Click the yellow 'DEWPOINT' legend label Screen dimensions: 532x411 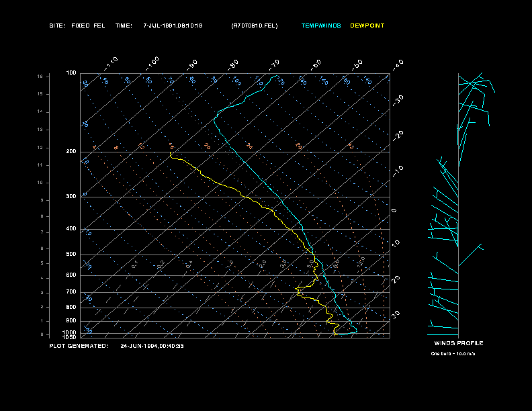click(x=367, y=26)
